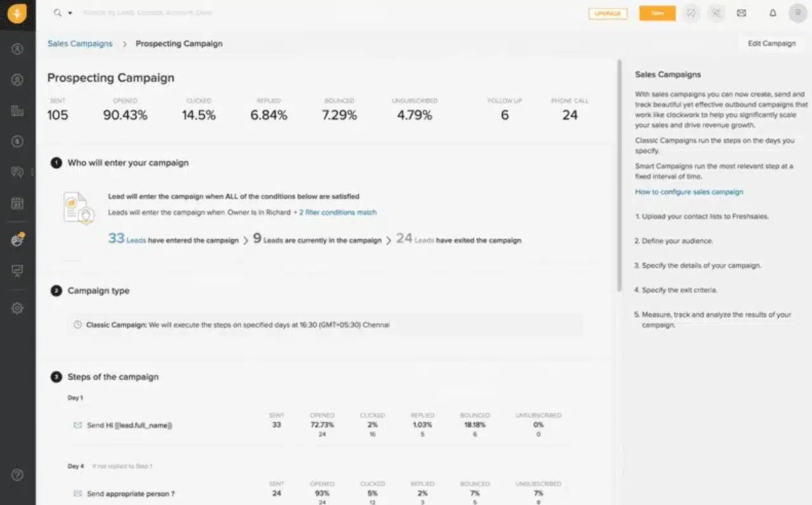The width and height of the screenshot is (812, 505).
Task: Open the search scope dropdown arrow
Action: tap(70, 13)
